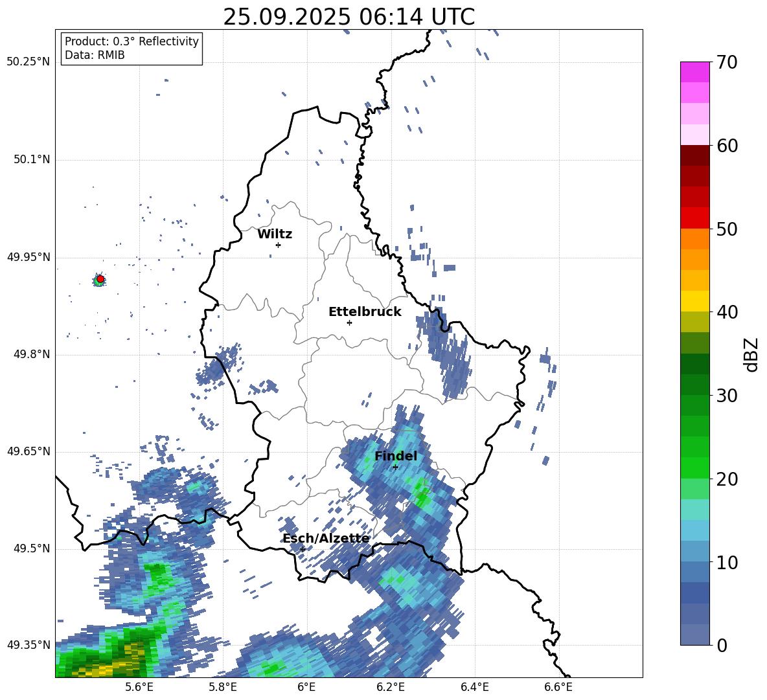
Task: Click the slate blue bottom colorbar segment
Action: click(x=694, y=635)
